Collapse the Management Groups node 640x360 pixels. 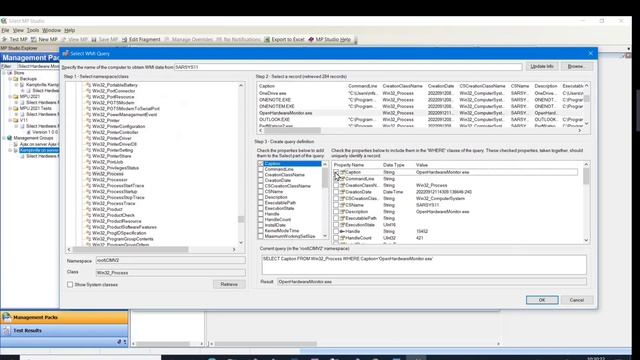point(4,138)
